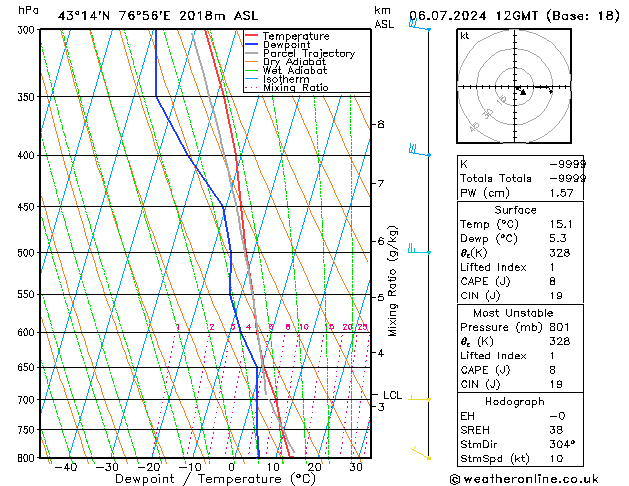Viewport: 629px width, 486px height.
Task: Click the PW (cm) value 1.57
Action: point(561,193)
